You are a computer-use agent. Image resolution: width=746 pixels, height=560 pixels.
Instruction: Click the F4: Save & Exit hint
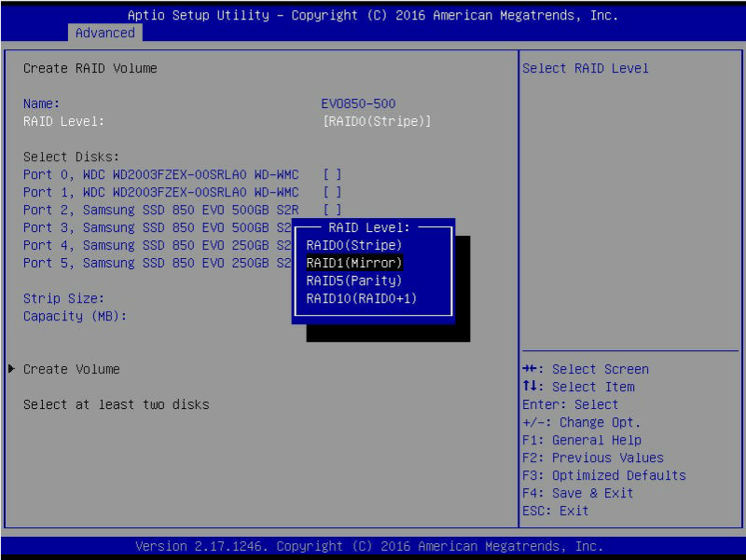click(577, 493)
